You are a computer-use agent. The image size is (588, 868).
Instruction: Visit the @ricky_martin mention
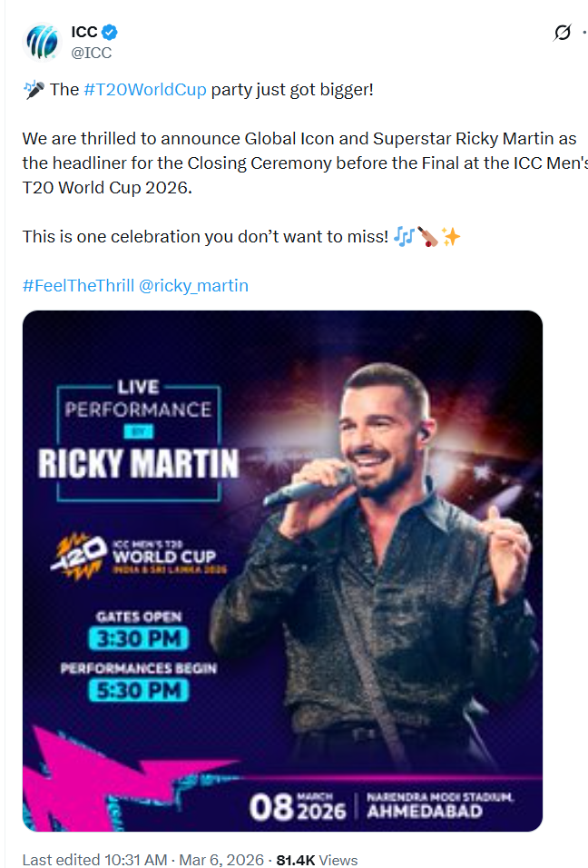click(193, 285)
